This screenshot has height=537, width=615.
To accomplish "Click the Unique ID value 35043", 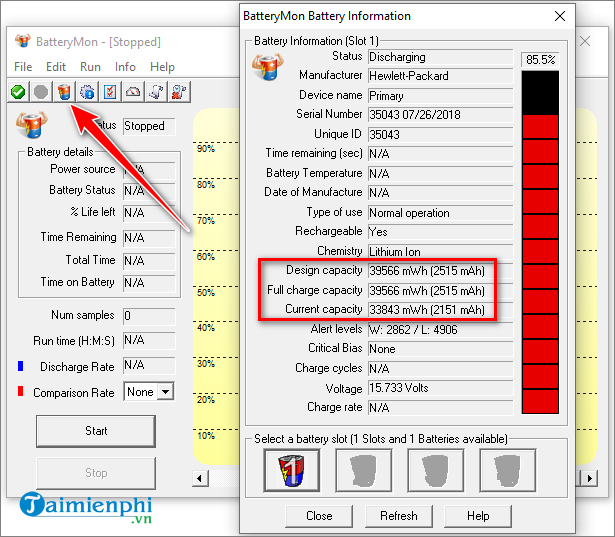I will [x=440, y=135].
